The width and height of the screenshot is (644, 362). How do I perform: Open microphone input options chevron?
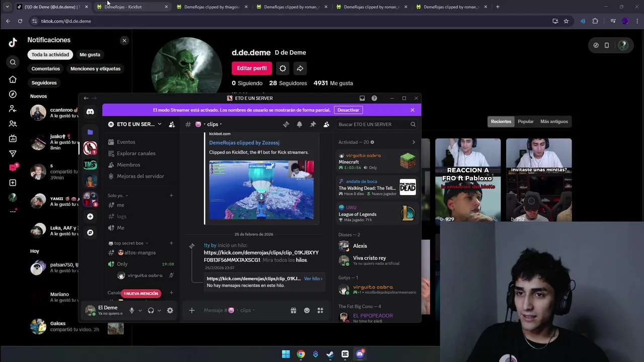(x=140, y=311)
